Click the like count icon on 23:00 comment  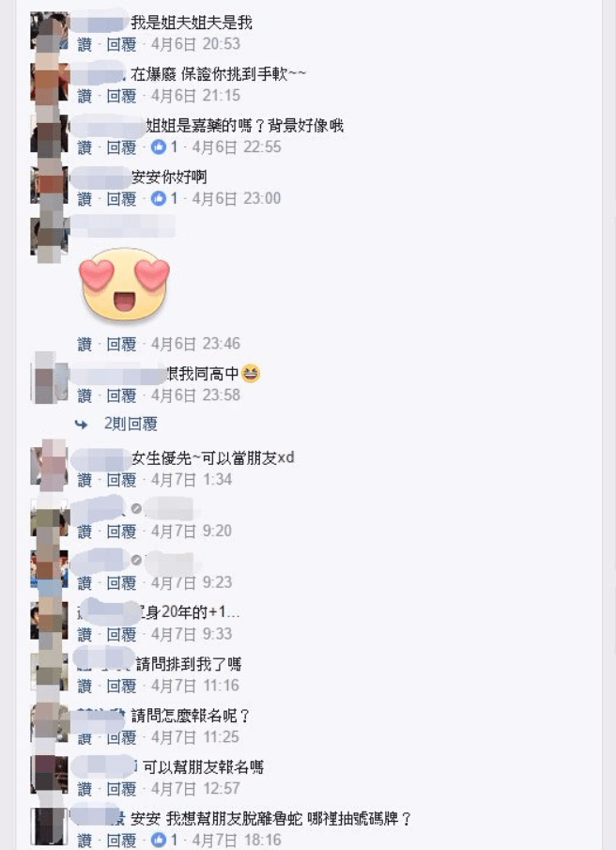tap(158, 198)
